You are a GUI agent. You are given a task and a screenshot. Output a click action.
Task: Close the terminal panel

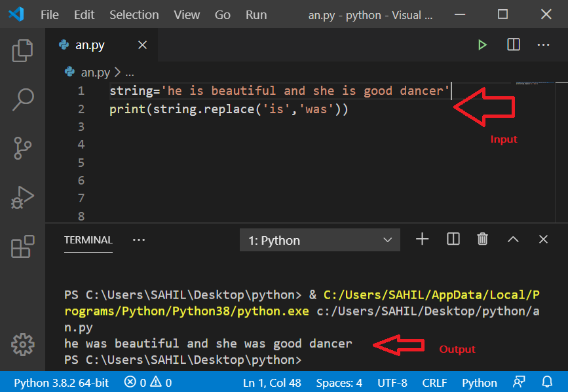543,240
